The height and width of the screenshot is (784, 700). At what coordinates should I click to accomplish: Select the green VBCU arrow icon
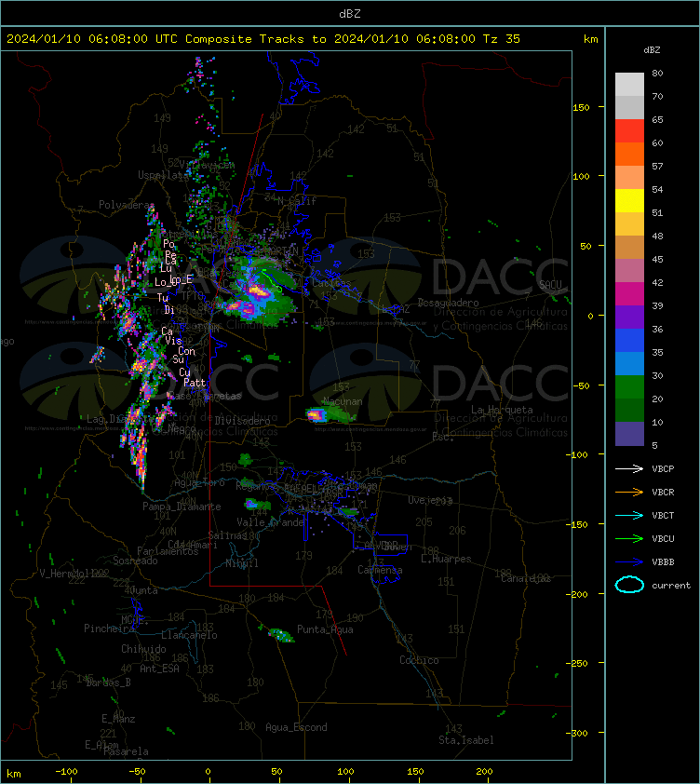(629, 538)
